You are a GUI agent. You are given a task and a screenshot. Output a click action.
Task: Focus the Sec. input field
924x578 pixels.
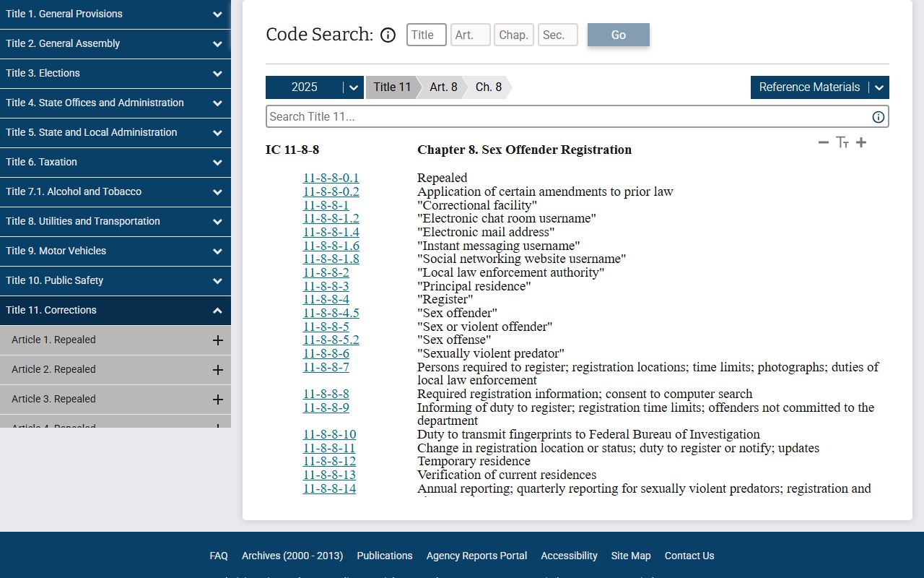(x=558, y=35)
